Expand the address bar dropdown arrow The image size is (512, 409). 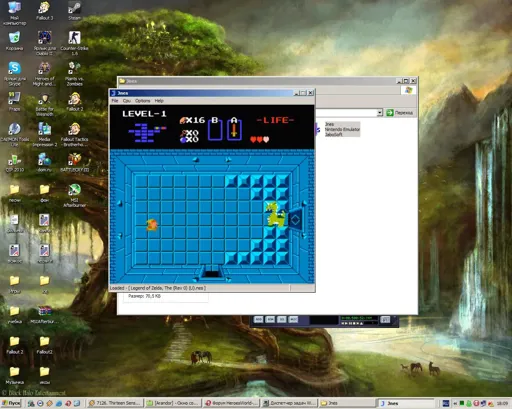click(x=380, y=113)
